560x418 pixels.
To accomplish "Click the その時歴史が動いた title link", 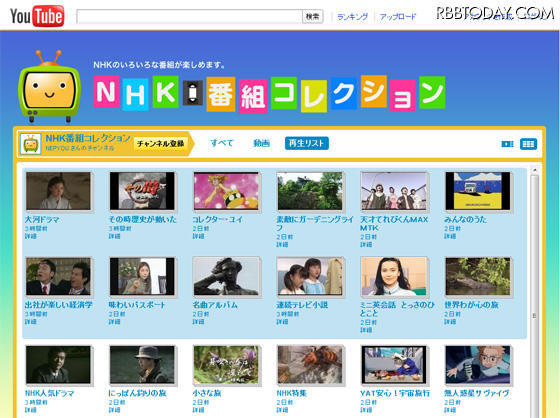I will pos(142,219).
